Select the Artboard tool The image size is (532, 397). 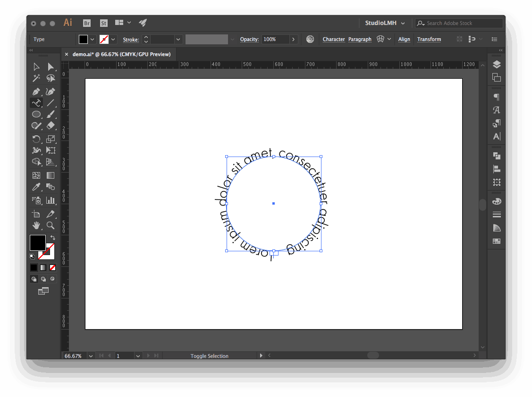(36, 214)
